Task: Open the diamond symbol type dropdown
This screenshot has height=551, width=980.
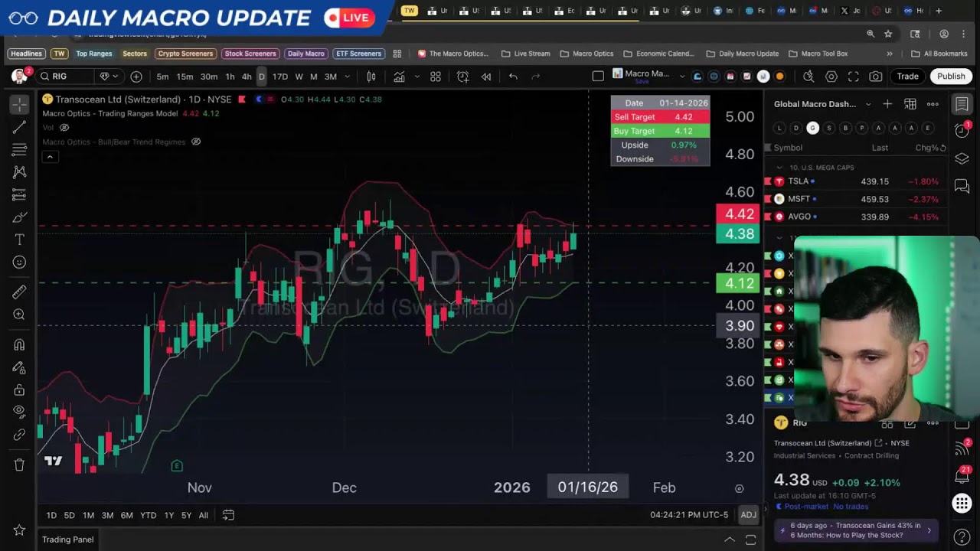Action: [x=108, y=77]
